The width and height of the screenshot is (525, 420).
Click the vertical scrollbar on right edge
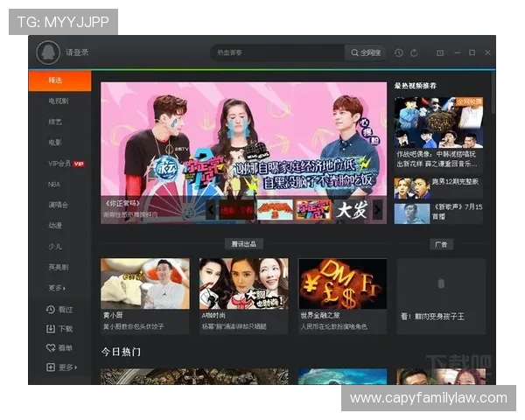tap(493, 93)
